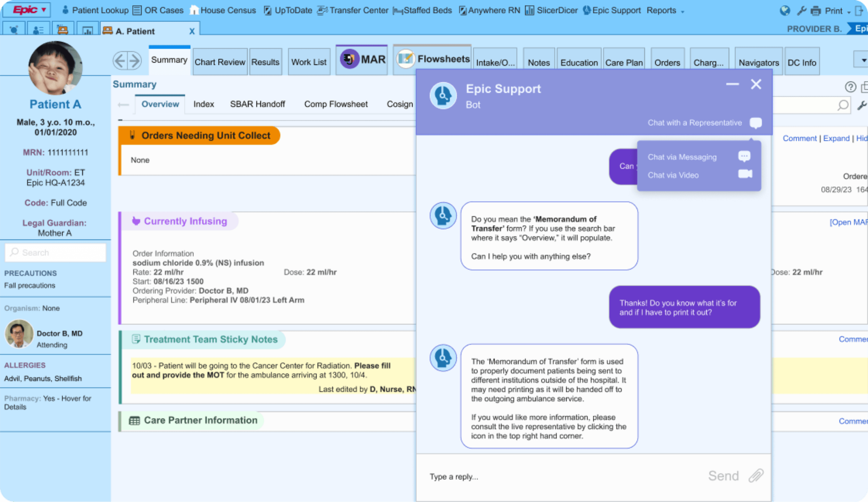Screen dimensions: 868x502
Task: Click the sidebar Search field
Action: (56, 253)
